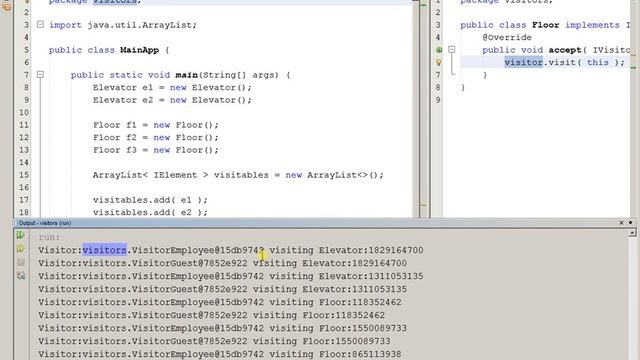The height and width of the screenshot is (360, 640).
Task: Minimize Output panel using the dot button
Action: 631,223
